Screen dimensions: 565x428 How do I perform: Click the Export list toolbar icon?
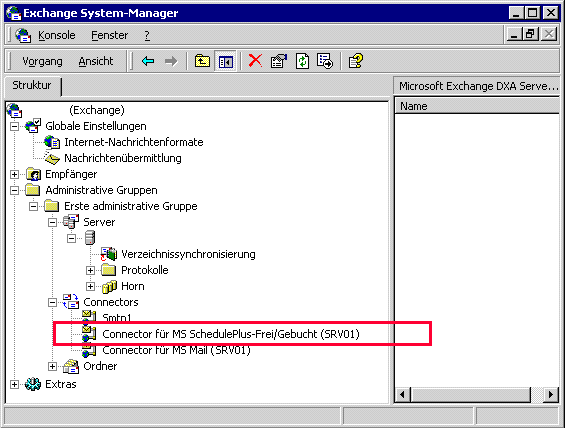325,61
